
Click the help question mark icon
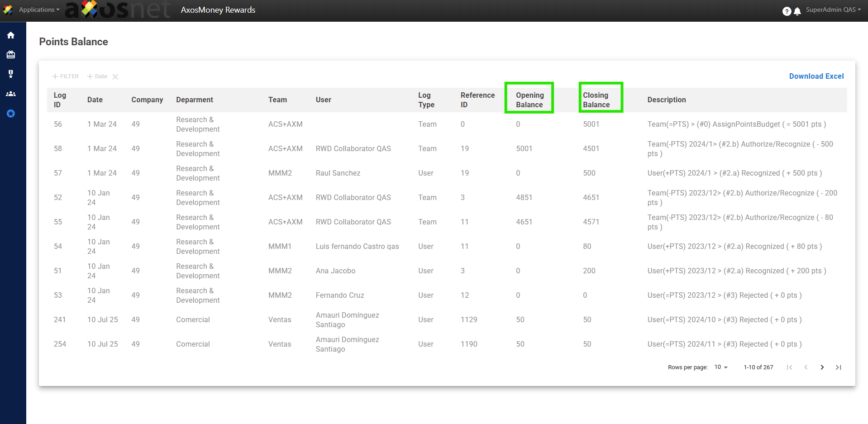tap(787, 11)
